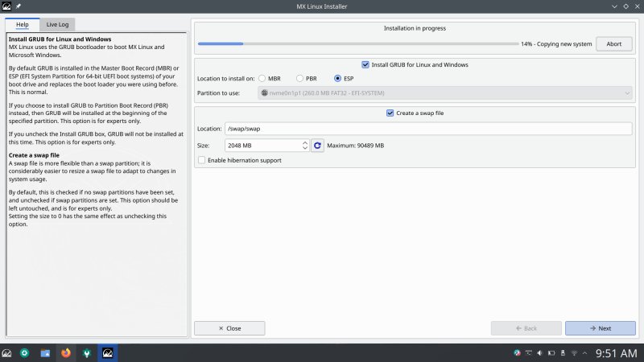Switch to the Help tab
644x362 pixels.
(x=23, y=25)
